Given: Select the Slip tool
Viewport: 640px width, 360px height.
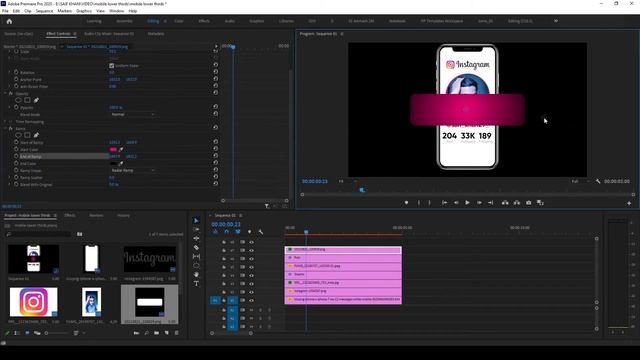Looking at the screenshot, I should click(196, 256).
